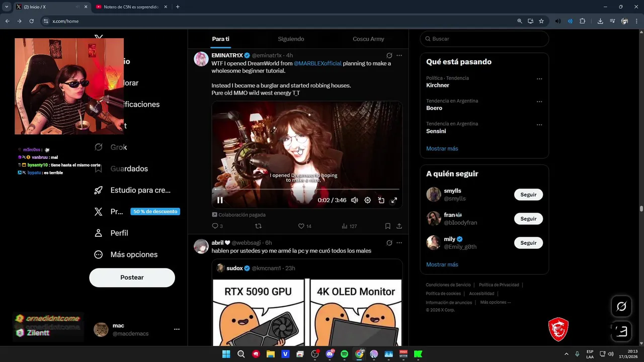The image size is (644, 362).
Task: Open account menu dots next to mac
Action: [x=177, y=329]
